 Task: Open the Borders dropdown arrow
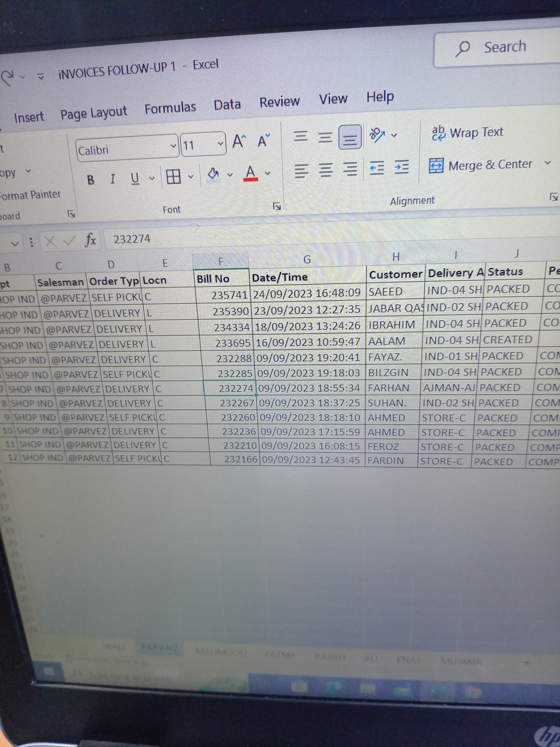click(191, 176)
